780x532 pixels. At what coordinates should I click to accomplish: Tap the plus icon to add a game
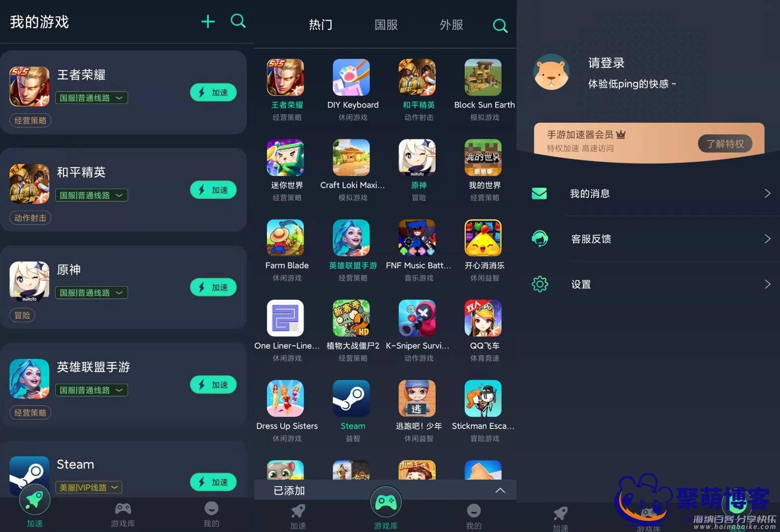208,21
